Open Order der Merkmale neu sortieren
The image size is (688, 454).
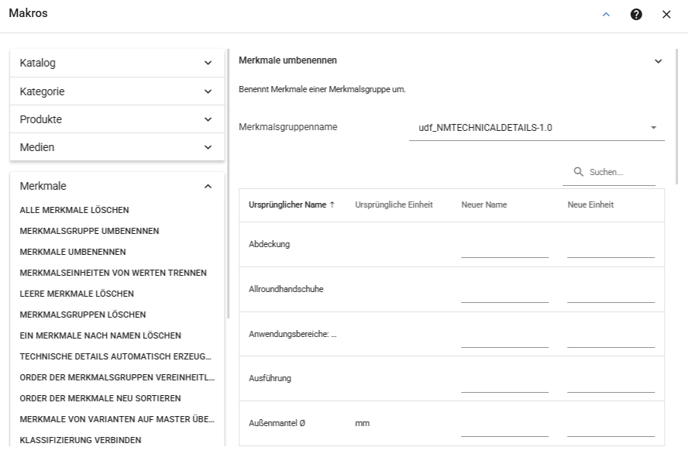tap(100, 398)
